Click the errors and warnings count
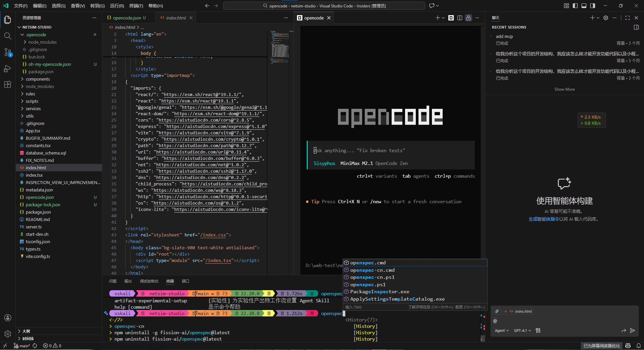Viewport: 644px width, 350px height. pos(52,346)
